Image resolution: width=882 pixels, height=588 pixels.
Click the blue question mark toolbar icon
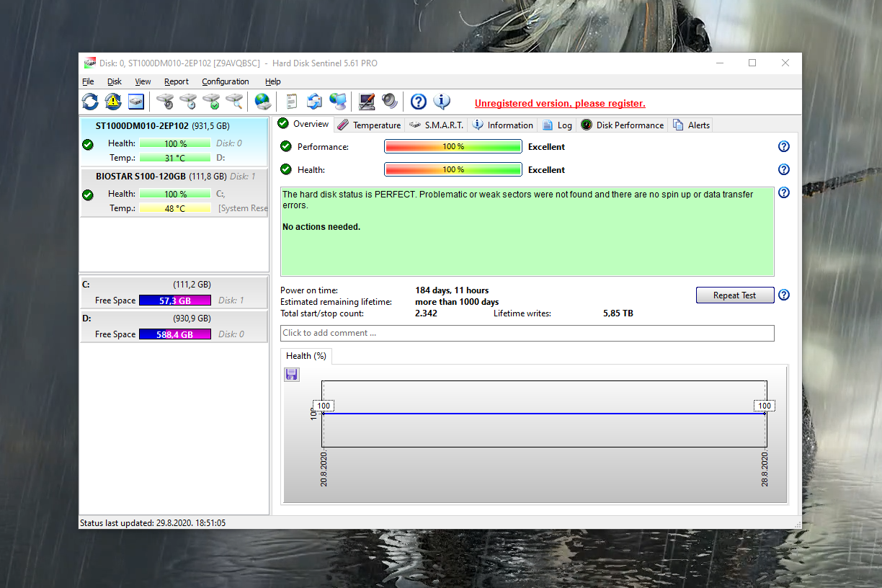pos(419,102)
